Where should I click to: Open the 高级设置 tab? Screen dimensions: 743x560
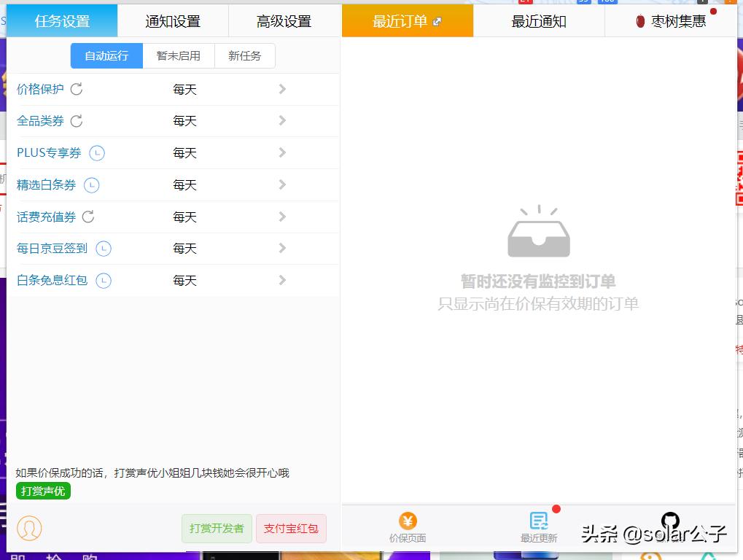pyautogui.click(x=284, y=21)
